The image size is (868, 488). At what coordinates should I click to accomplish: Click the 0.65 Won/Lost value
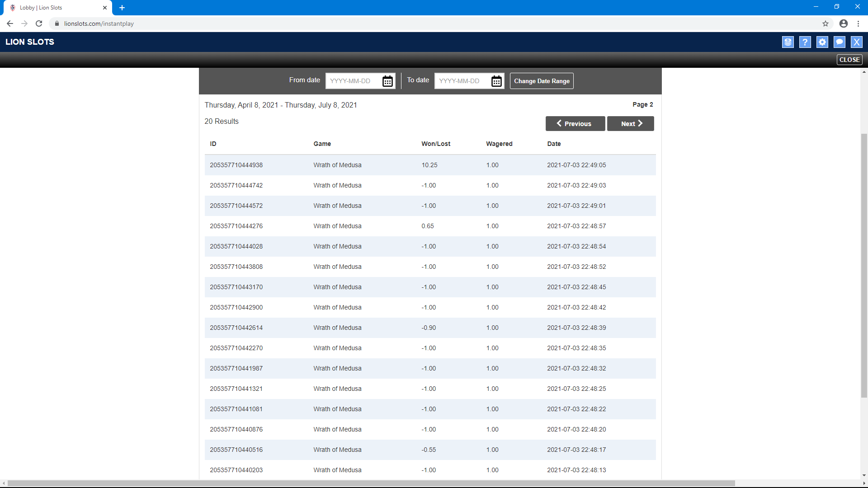pos(428,226)
